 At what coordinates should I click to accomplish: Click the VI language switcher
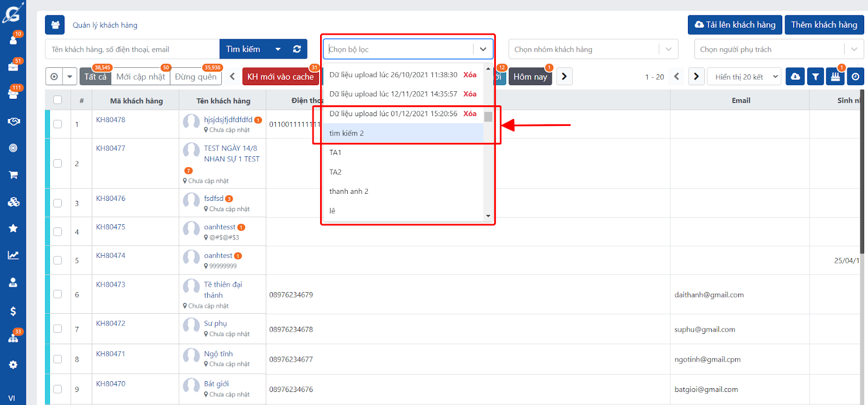pos(12,398)
